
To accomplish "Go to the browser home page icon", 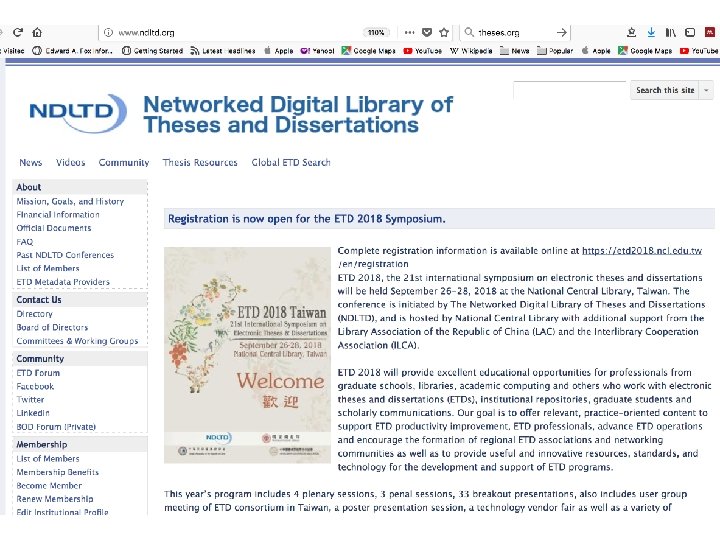I will click(x=37, y=32).
